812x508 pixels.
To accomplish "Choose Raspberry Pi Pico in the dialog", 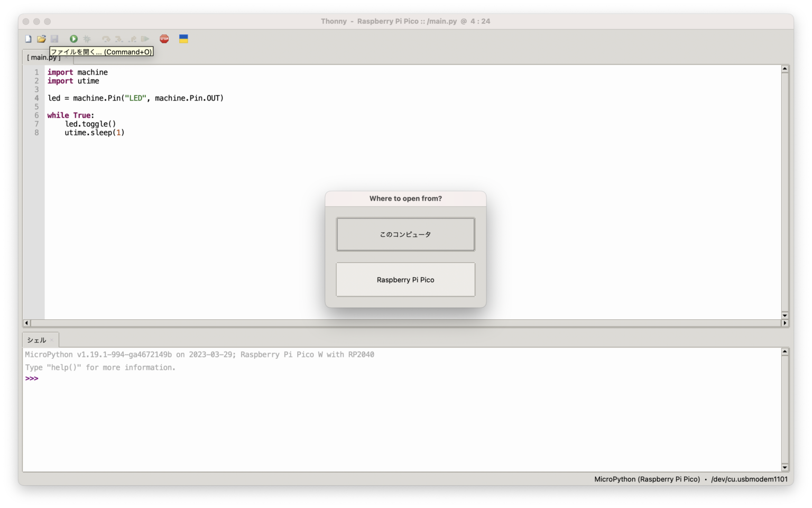I will click(x=405, y=279).
